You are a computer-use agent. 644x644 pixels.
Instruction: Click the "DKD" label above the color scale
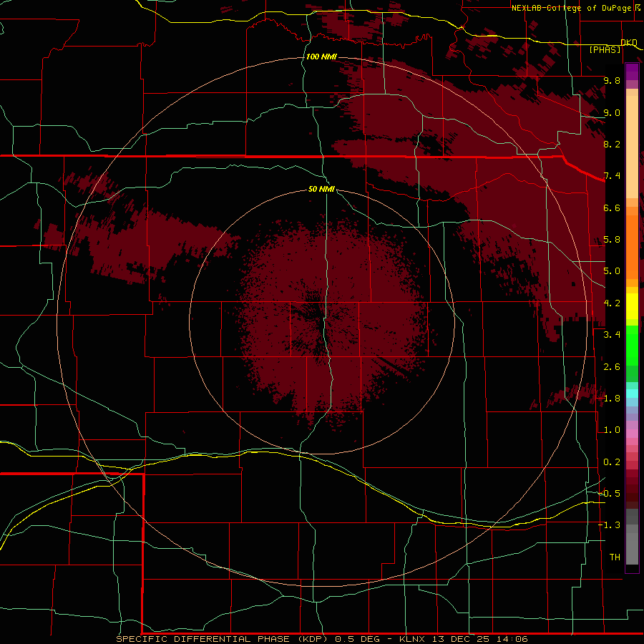(629, 43)
